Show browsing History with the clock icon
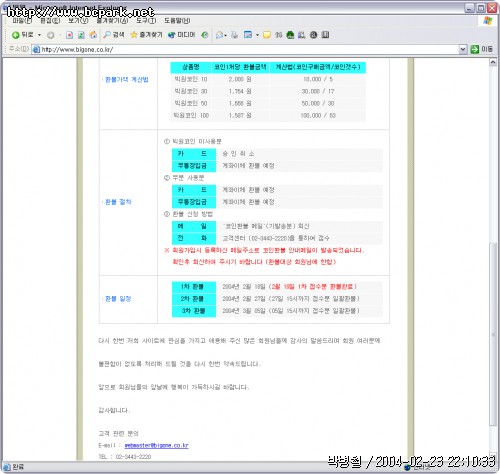The width and height of the screenshot is (500, 474). 205,35
